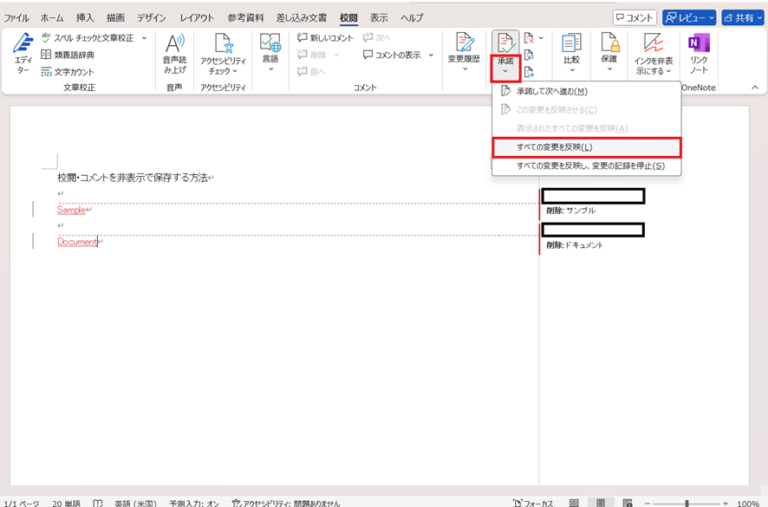
Task: Click the 共有 share button
Action: (743, 18)
